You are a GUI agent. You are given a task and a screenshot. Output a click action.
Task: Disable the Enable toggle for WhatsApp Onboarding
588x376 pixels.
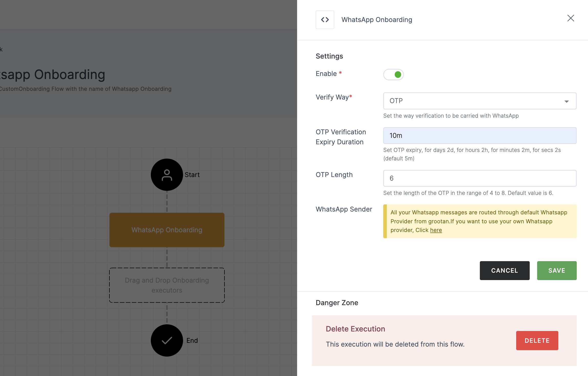point(393,74)
